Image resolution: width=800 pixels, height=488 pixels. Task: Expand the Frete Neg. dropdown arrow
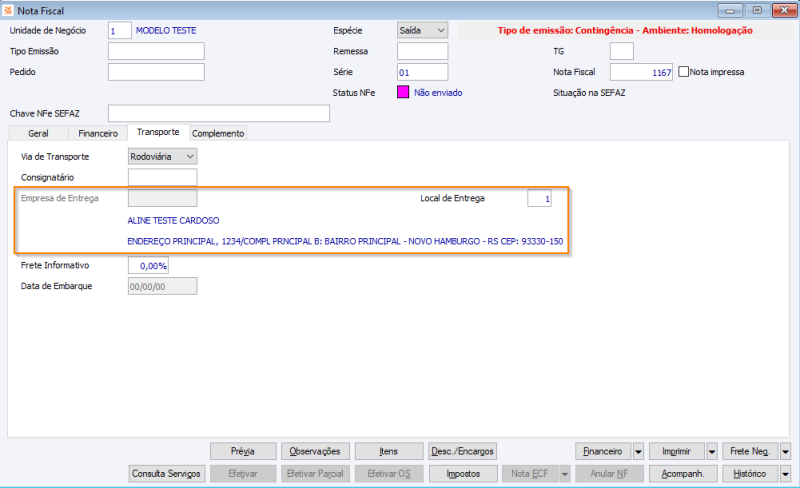click(x=785, y=451)
